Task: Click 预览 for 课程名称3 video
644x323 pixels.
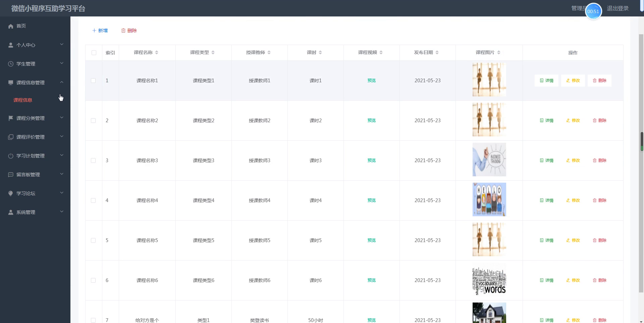Action: [372, 160]
